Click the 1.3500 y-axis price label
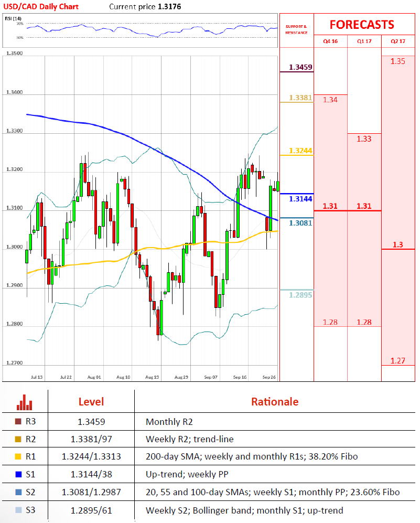This screenshot has height=523, width=420. (14, 54)
